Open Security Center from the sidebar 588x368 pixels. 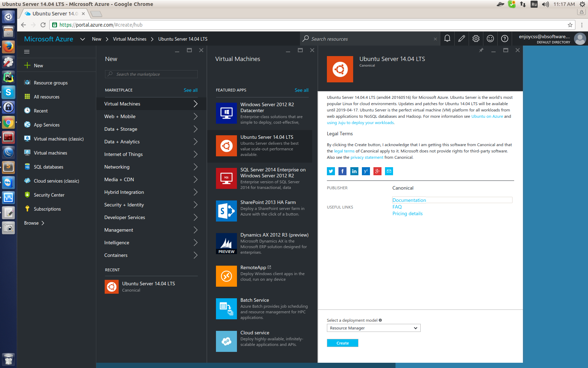click(49, 195)
